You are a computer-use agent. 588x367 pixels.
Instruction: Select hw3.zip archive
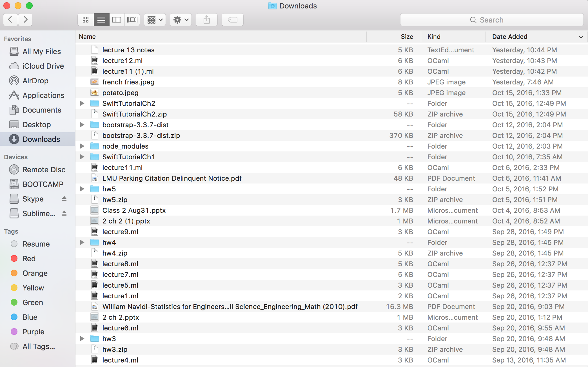332,349
